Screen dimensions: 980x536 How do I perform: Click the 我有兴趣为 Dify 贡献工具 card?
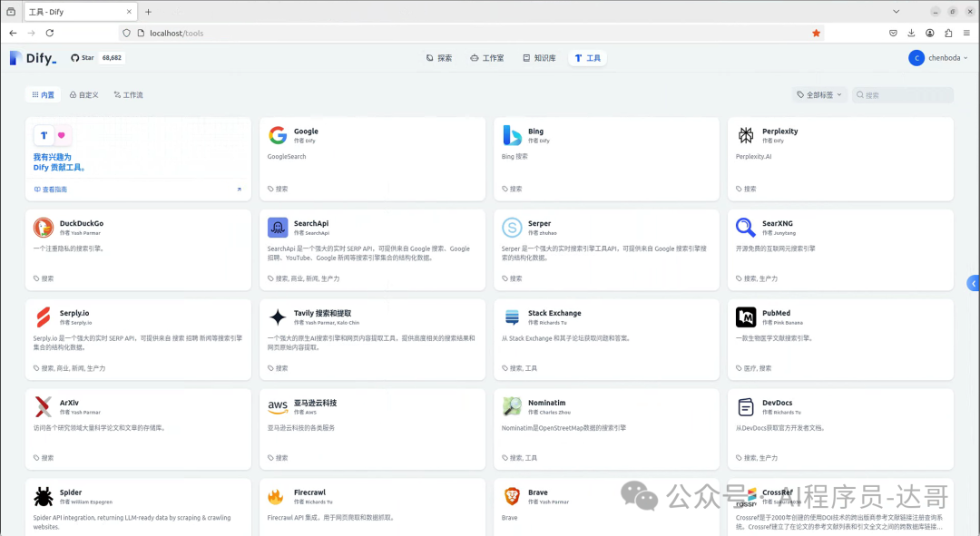point(138,159)
